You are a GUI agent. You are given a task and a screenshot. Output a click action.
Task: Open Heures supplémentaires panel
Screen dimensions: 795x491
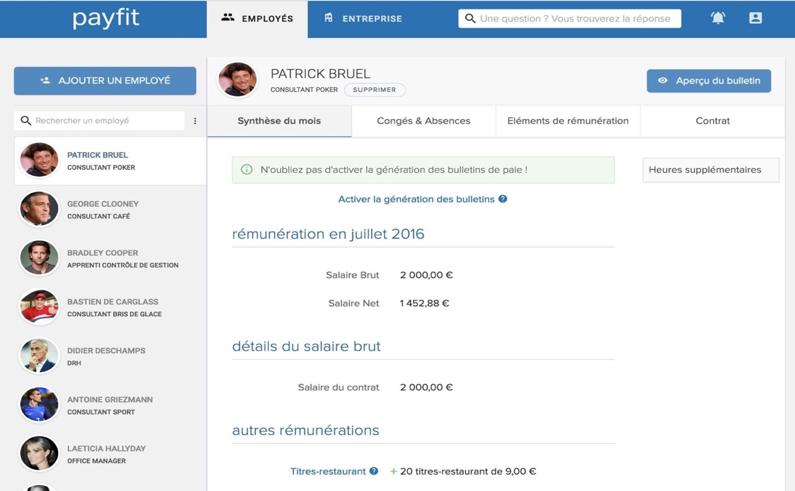pyautogui.click(x=711, y=170)
